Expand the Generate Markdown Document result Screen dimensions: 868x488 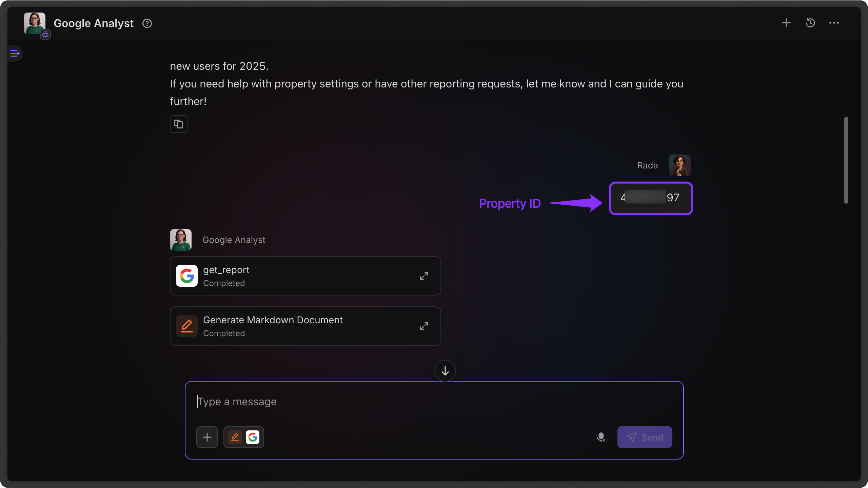coord(424,326)
